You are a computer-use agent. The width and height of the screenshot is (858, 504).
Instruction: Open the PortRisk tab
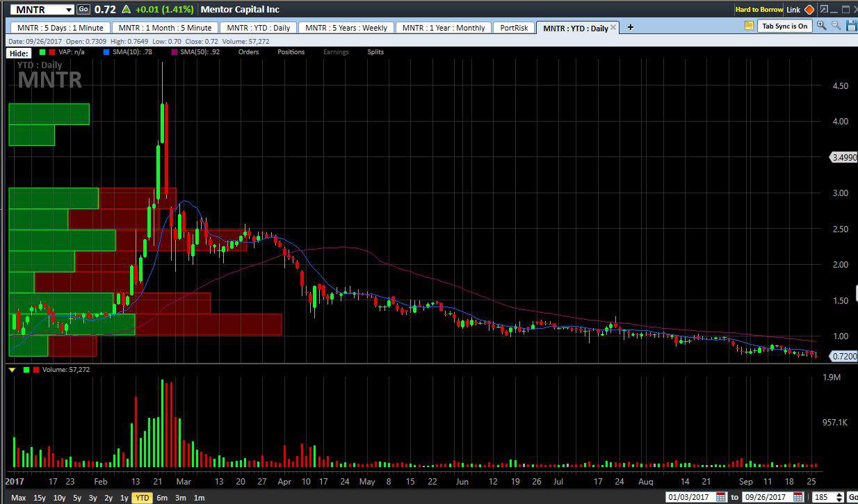(x=514, y=28)
